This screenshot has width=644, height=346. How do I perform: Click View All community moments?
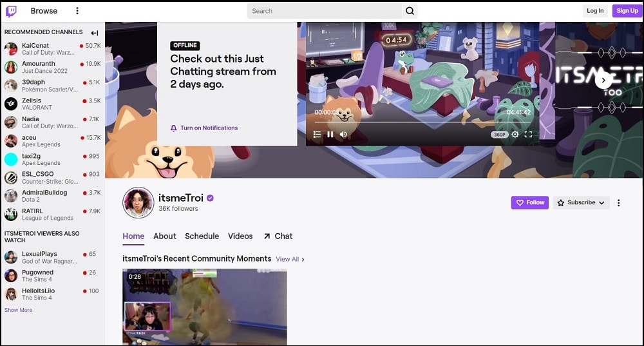click(x=290, y=259)
